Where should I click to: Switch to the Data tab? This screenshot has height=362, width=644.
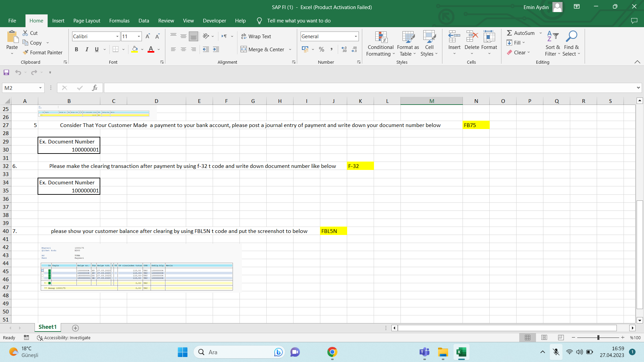click(144, 21)
